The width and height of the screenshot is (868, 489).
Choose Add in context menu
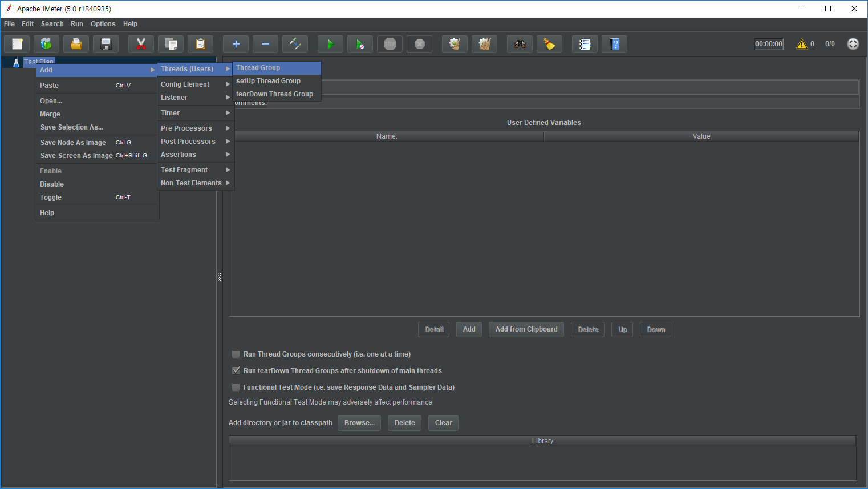click(97, 70)
